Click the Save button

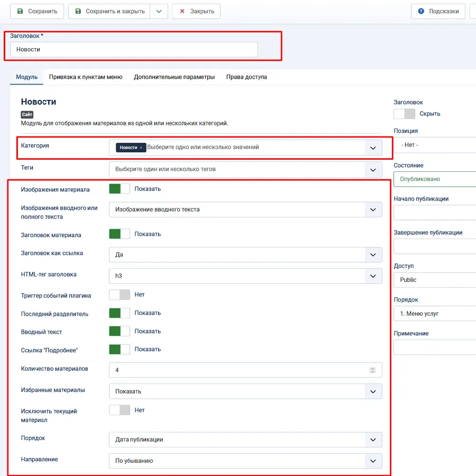tap(37, 11)
